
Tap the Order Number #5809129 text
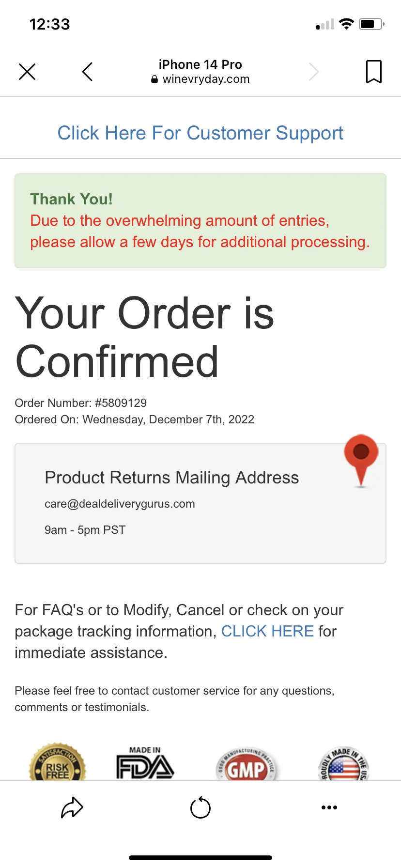tap(81, 403)
